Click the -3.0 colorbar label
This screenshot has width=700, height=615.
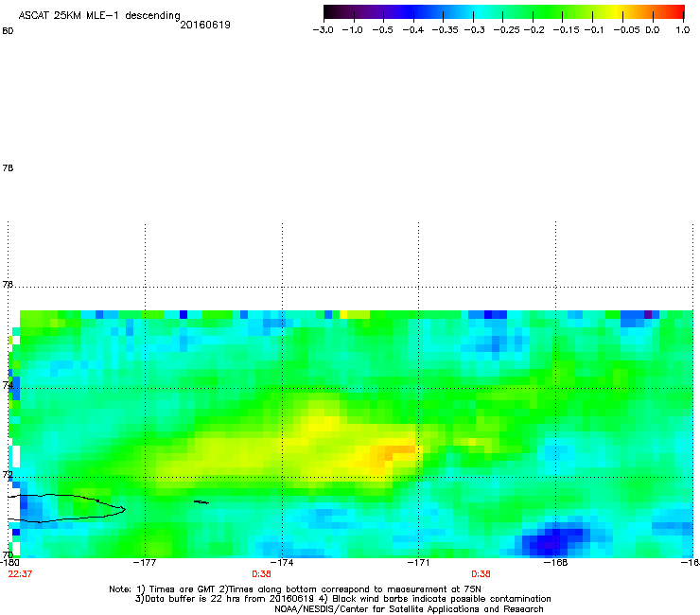323,30
